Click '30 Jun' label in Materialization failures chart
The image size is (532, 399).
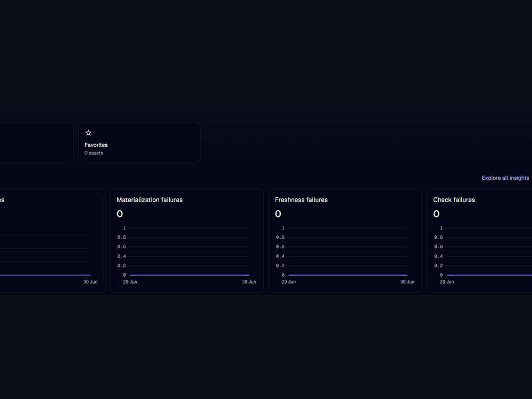pos(249,282)
